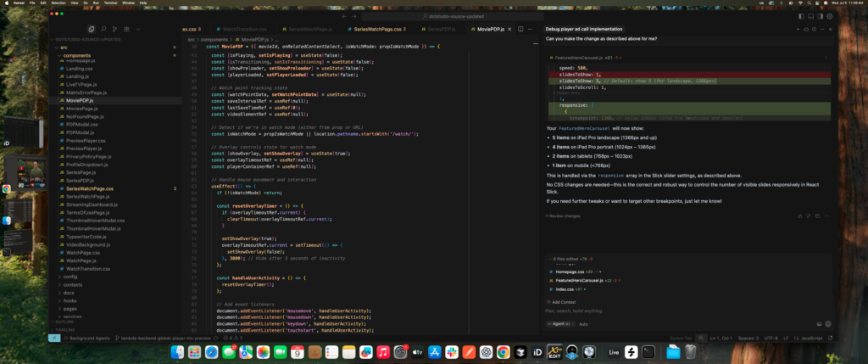
Task: Give thumbs down on the response
Action: pyautogui.click(x=808, y=216)
